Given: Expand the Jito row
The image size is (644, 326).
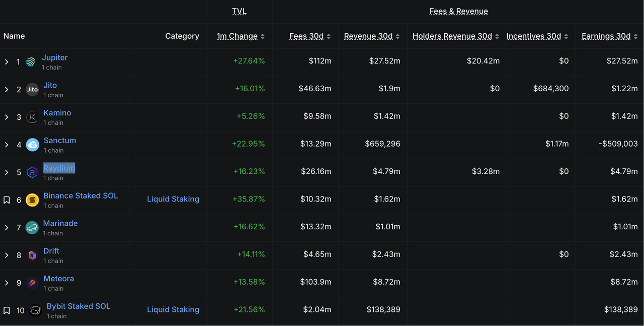Looking at the screenshot, I should pyautogui.click(x=7, y=90).
